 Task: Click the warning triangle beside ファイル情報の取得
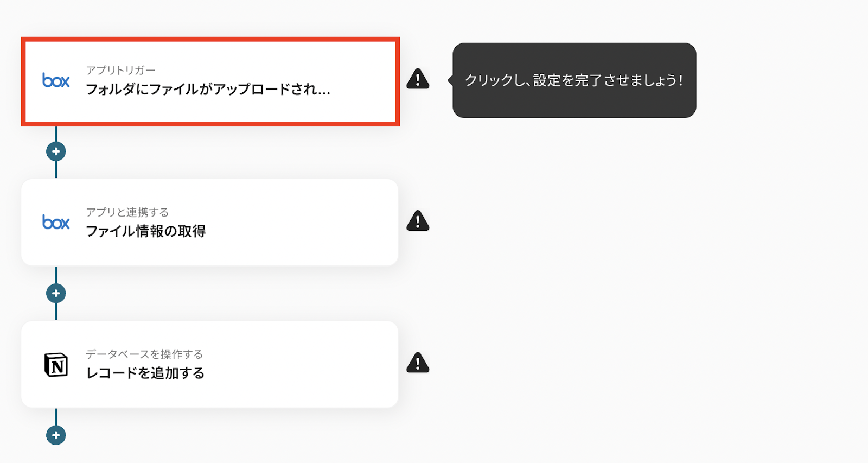(418, 221)
